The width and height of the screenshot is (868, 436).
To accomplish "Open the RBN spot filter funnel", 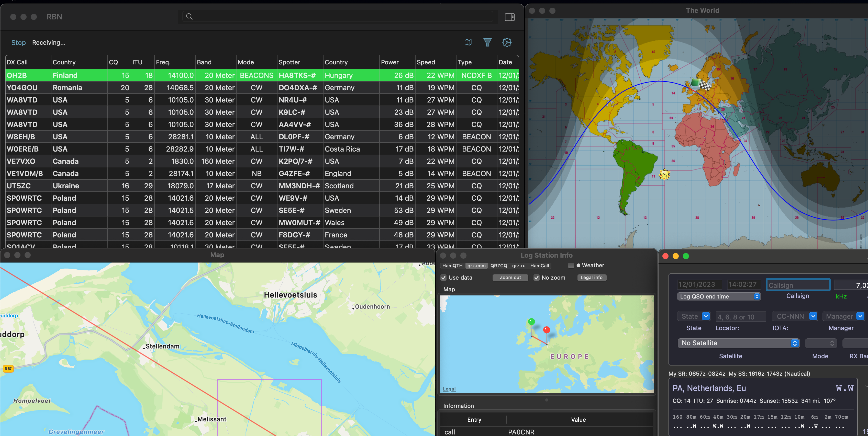I will (487, 42).
